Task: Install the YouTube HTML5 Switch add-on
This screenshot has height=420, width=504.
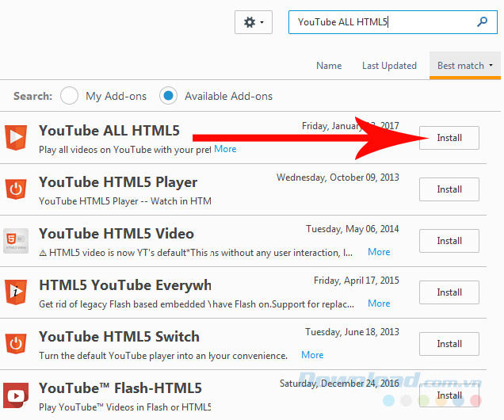Action: point(449,344)
